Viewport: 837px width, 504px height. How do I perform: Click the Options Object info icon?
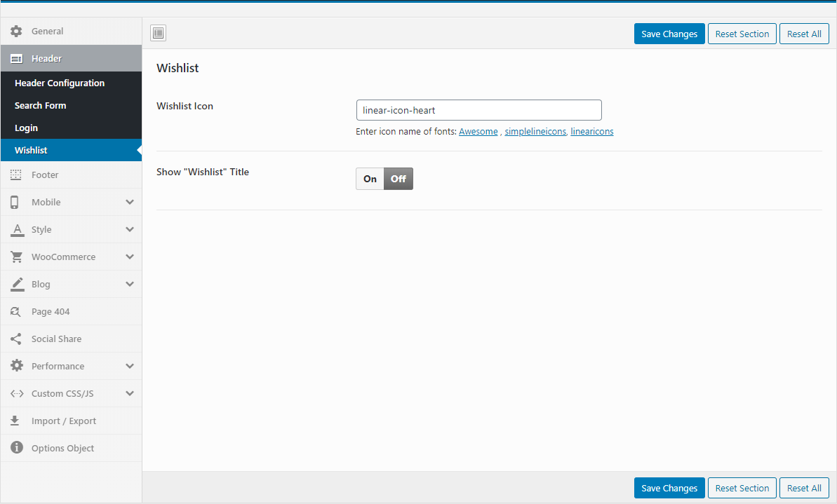pos(17,447)
